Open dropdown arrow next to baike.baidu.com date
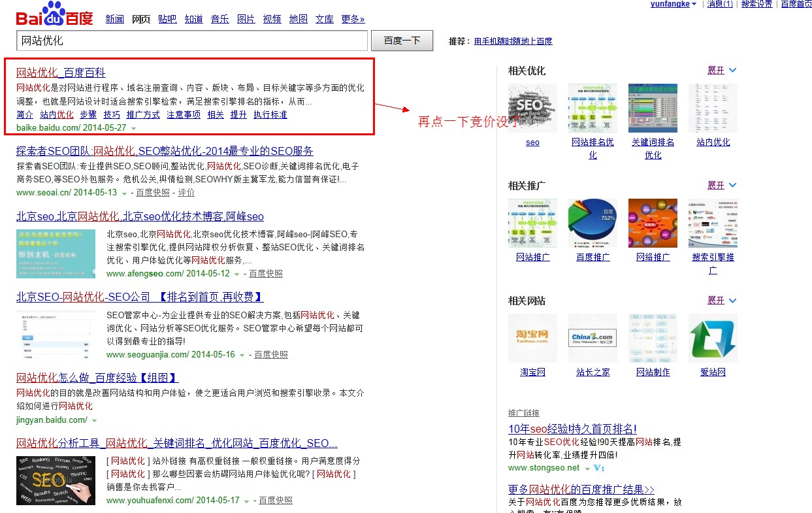 point(133,129)
